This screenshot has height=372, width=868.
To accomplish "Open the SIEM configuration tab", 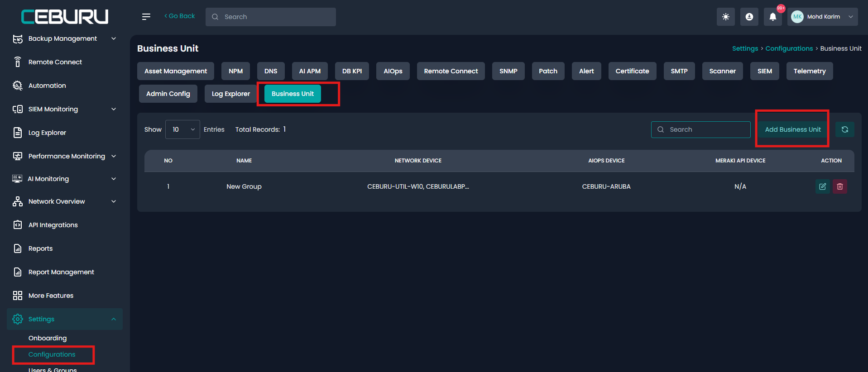I will click(x=764, y=71).
